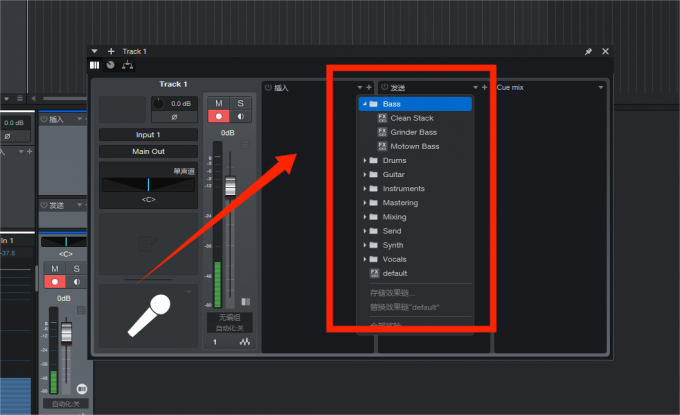Toggle record arm in popup channel
The height and width of the screenshot is (415, 680).
tap(219, 116)
